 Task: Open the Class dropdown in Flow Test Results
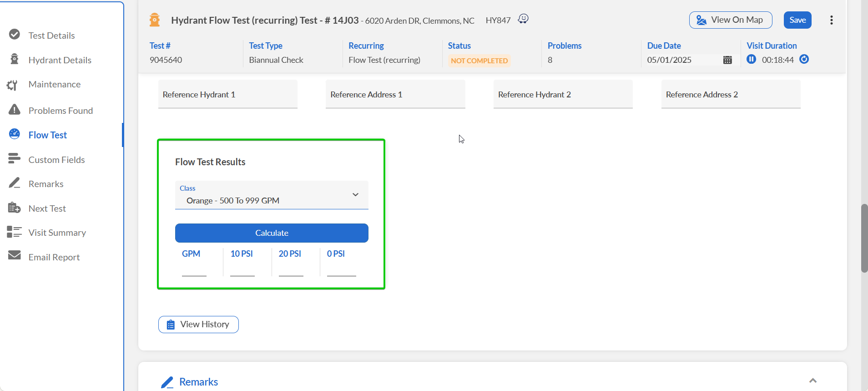pyautogui.click(x=271, y=196)
